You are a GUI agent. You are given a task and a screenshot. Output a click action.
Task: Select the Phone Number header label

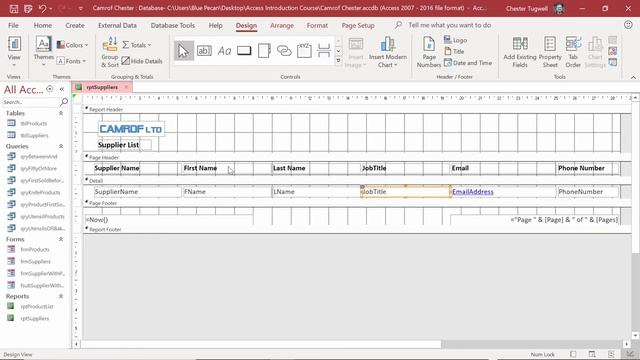[x=587, y=168]
